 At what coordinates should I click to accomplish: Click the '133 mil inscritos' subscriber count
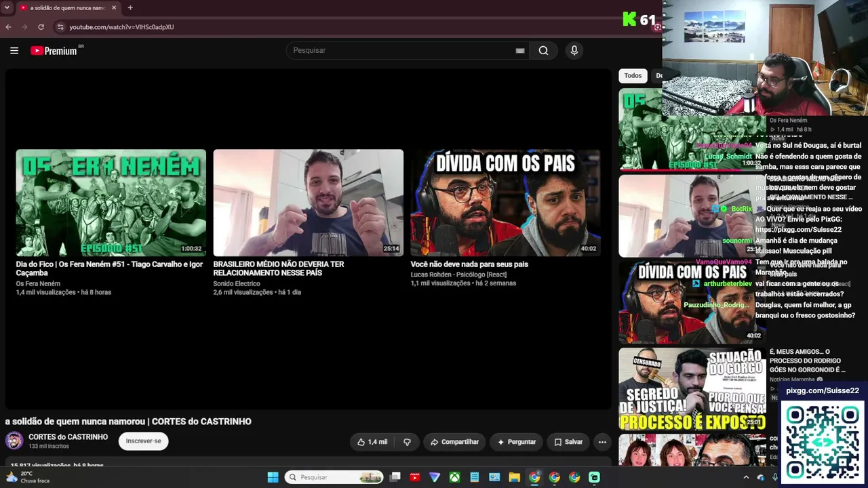click(49, 447)
